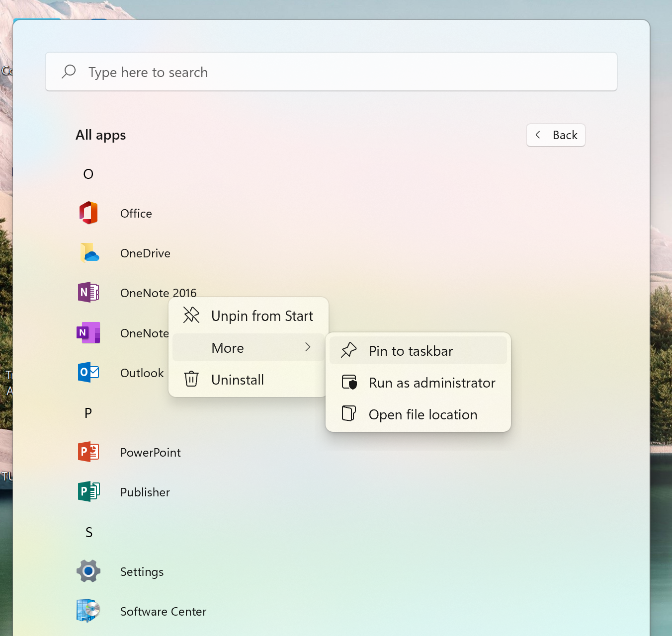Click the 'Type here to search' box
The height and width of the screenshot is (636, 672).
331,72
